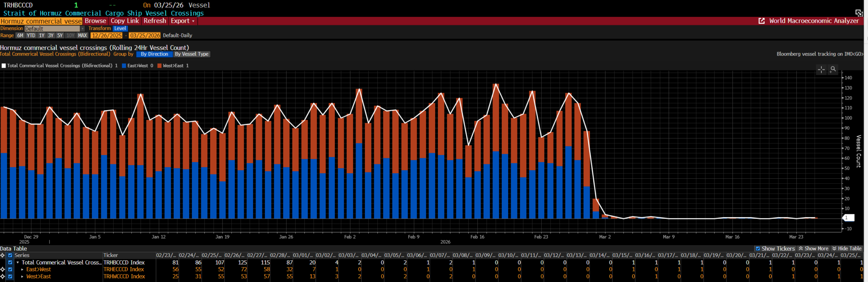The image size is (868, 282).
Task: Click the target icon in Series header row
Action: click(3, 255)
